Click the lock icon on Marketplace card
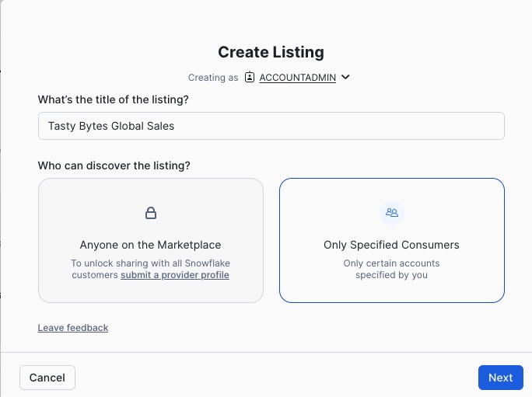The width and height of the screenshot is (532, 397). (x=151, y=213)
